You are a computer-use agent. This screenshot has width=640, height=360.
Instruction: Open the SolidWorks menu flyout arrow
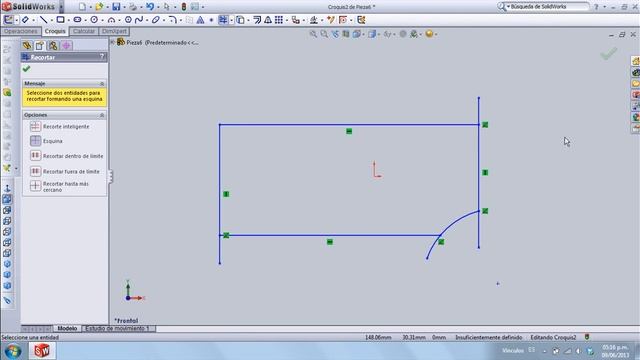click(x=61, y=7)
